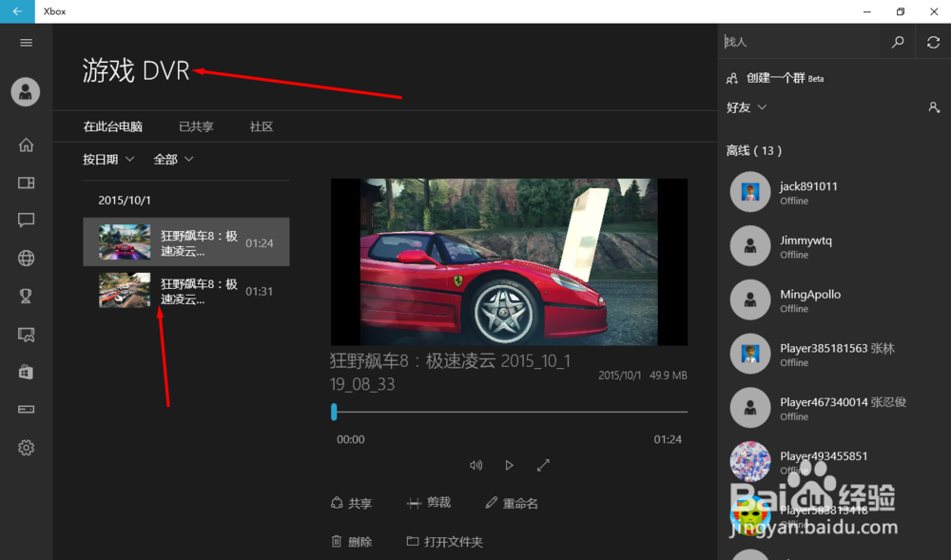Expand the 全部 filter dropdown

coord(171,158)
